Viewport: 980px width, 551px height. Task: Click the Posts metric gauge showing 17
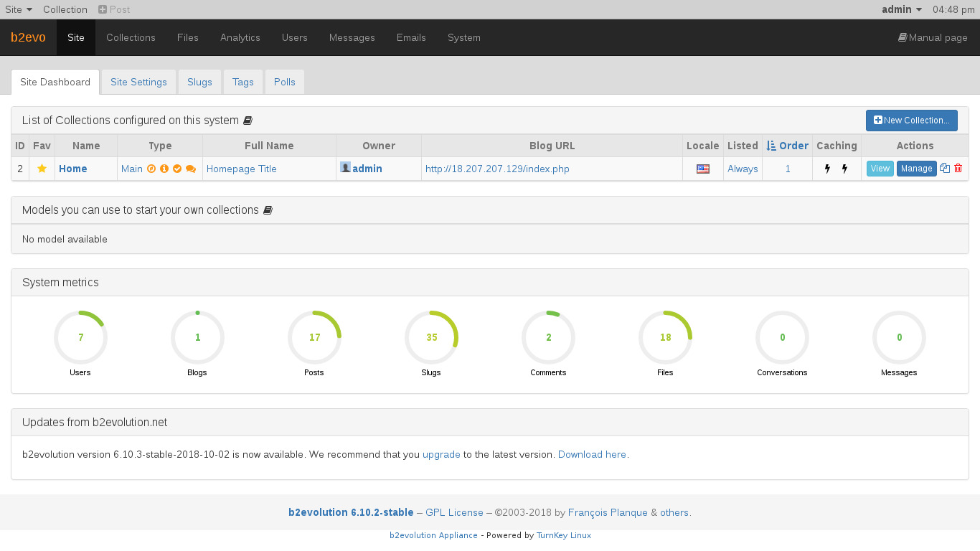pos(314,337)
